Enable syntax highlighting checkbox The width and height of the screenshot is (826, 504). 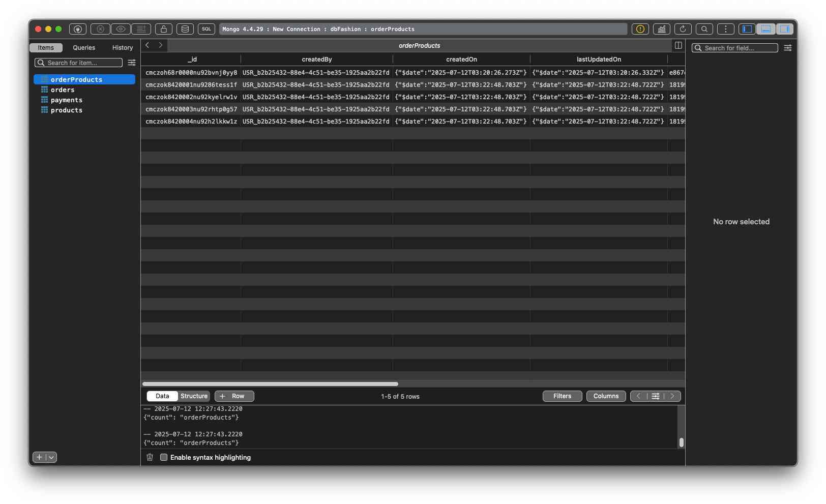click(x=164, y=457)
